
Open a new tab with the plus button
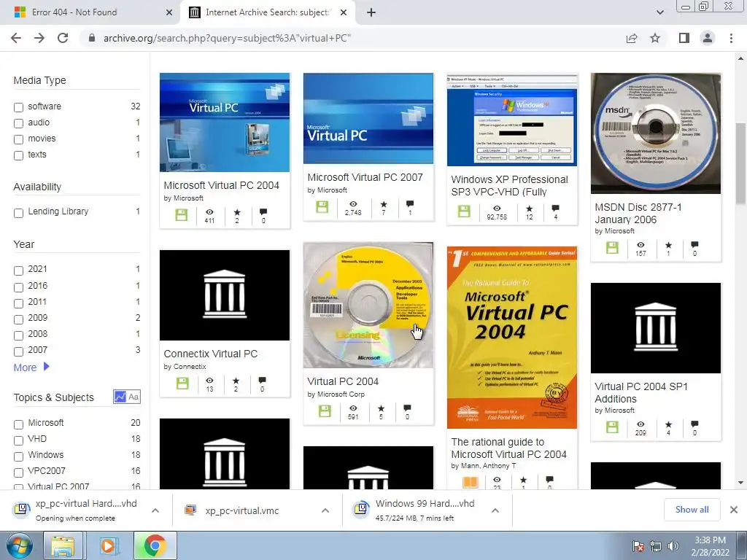[x=371, y=12]
